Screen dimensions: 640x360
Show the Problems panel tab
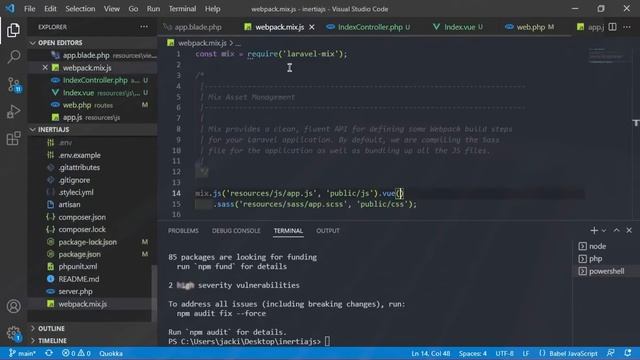tap(183, 231)
